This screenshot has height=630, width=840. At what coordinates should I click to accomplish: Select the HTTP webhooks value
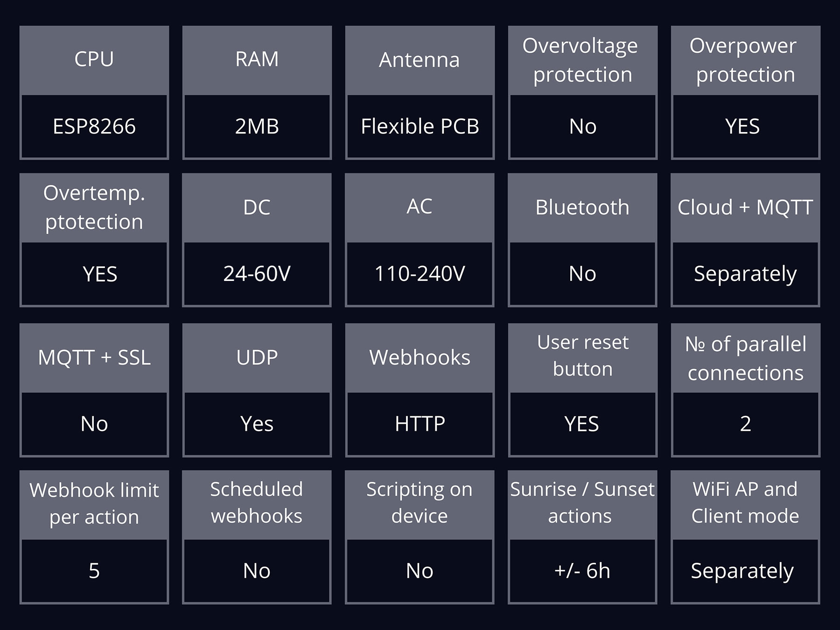coord(420,424)
